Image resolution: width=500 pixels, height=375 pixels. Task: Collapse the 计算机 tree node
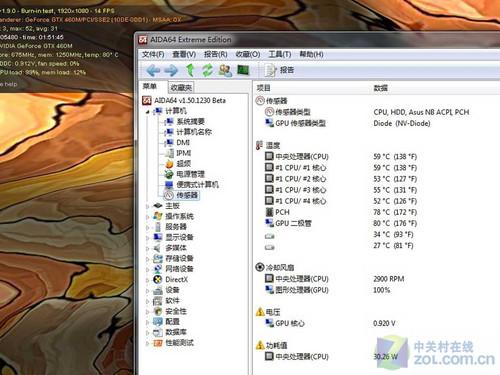pyautogui.click(x=147, y=112)
